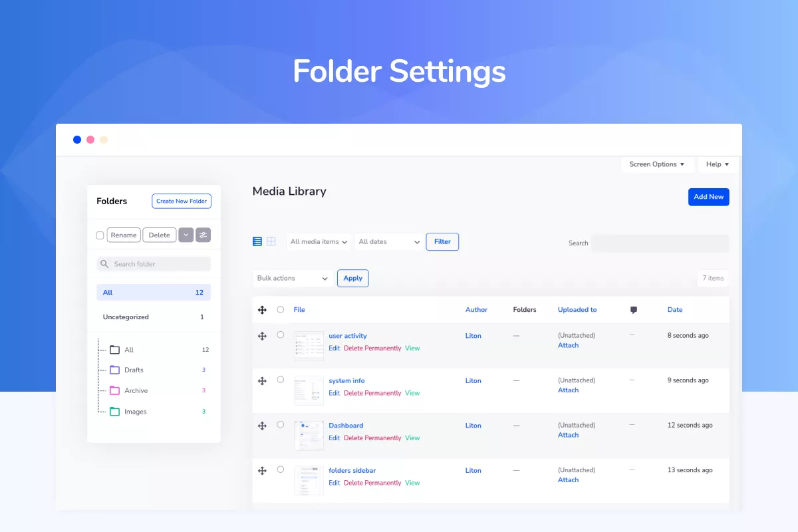Select the purple Drafts folder icon
The width and height of the screenshot is (798, 532).
click(x=114, y=370)
